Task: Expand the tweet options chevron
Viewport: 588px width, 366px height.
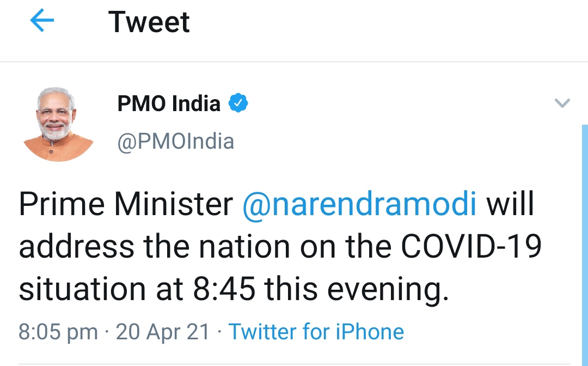Action: 561,103
